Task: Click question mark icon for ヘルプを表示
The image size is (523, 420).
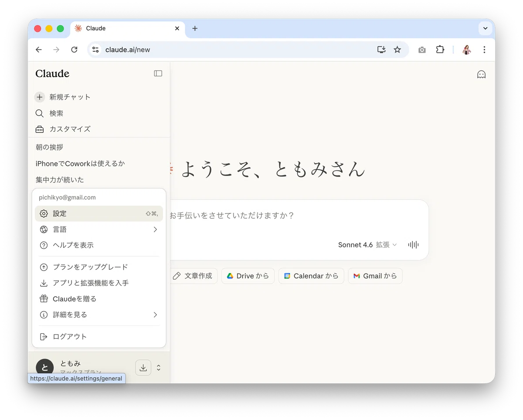Action: (44, 245)
